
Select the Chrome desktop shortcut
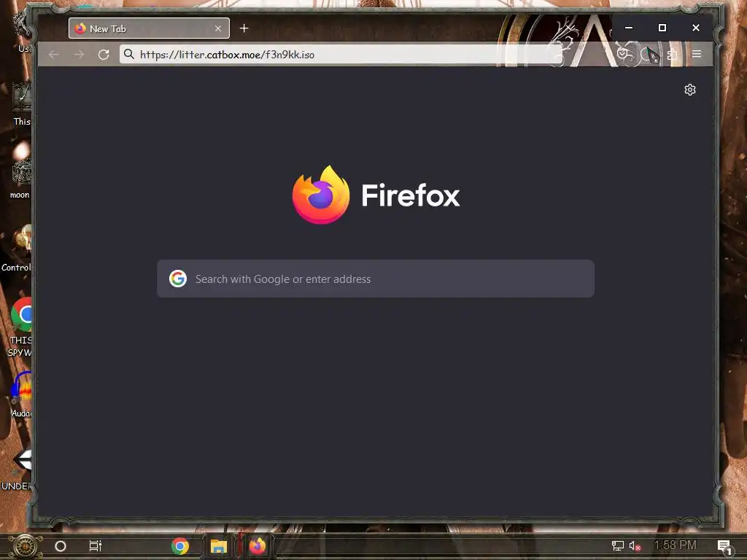[21, 327]
